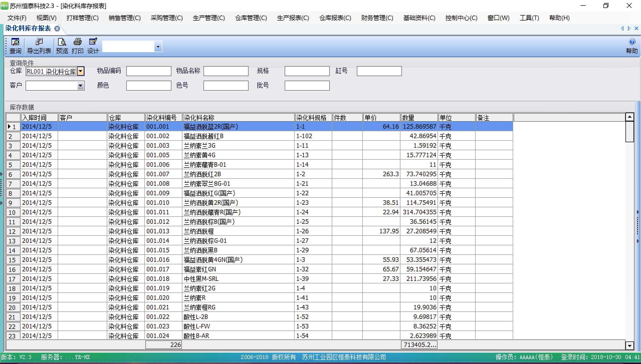Click the 批号 input field
The image size is (641, 364).
[x=307, y=86]
